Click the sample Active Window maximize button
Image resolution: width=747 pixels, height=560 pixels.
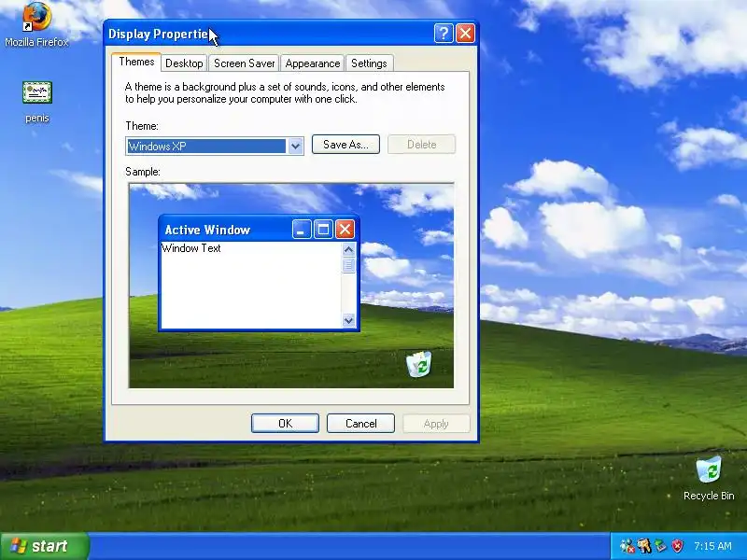click(x=323, y=230)
